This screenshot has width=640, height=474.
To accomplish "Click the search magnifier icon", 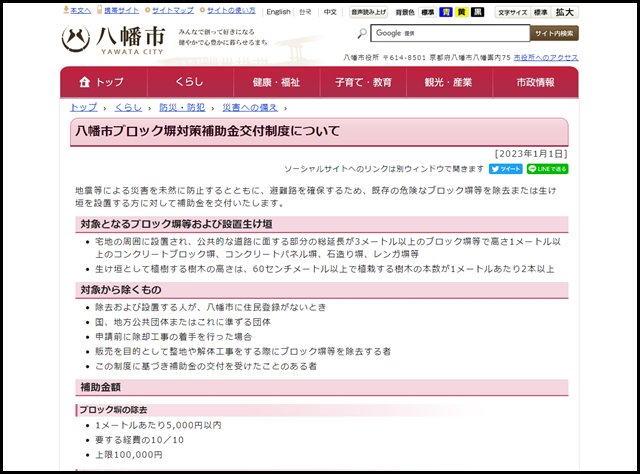I will 360,33.
